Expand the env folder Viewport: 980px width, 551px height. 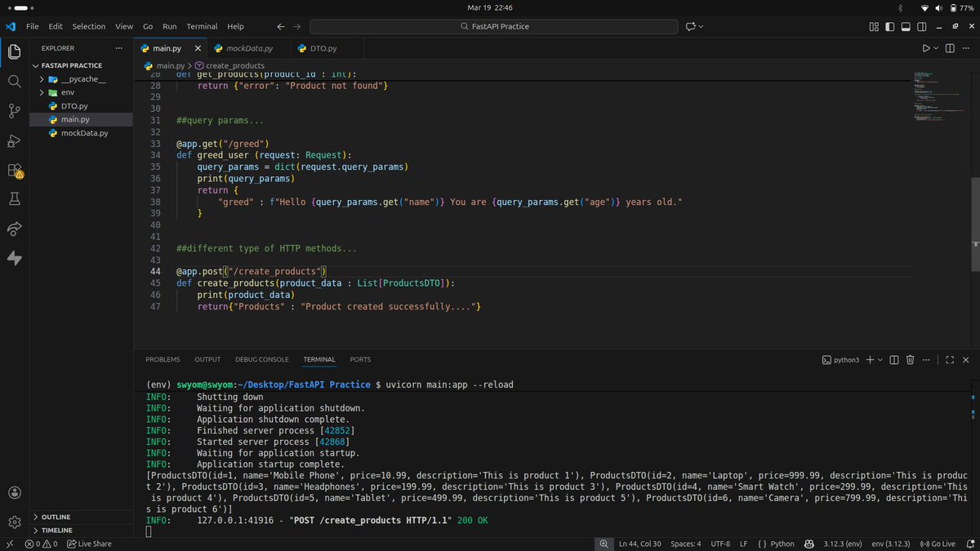(81, 92)
